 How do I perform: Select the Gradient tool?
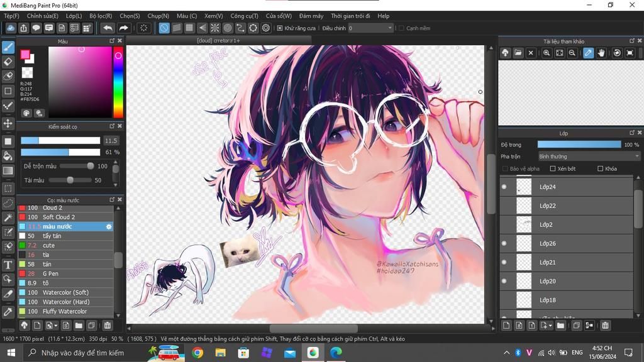pos(8,171)
